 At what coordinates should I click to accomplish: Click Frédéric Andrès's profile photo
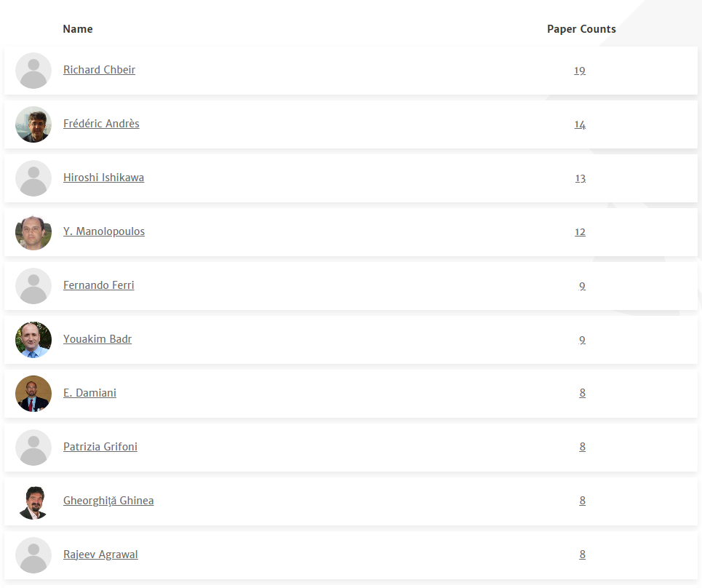33,124
